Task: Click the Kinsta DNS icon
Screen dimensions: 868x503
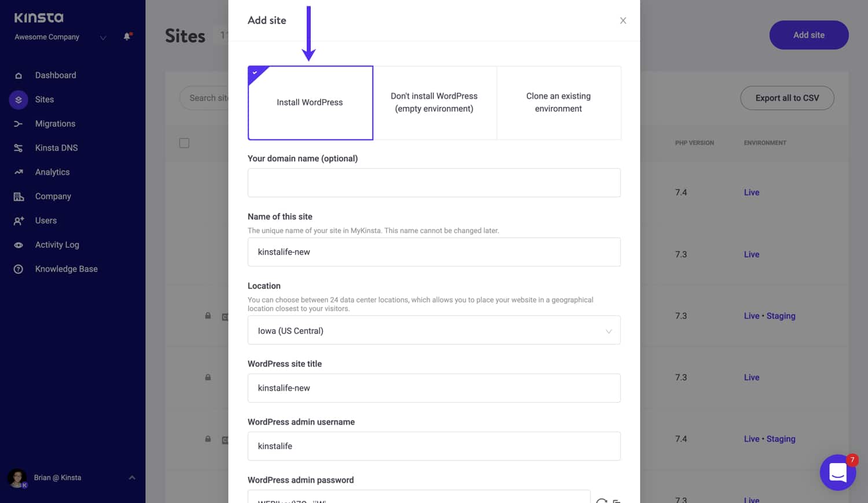Action: [19, 148]
